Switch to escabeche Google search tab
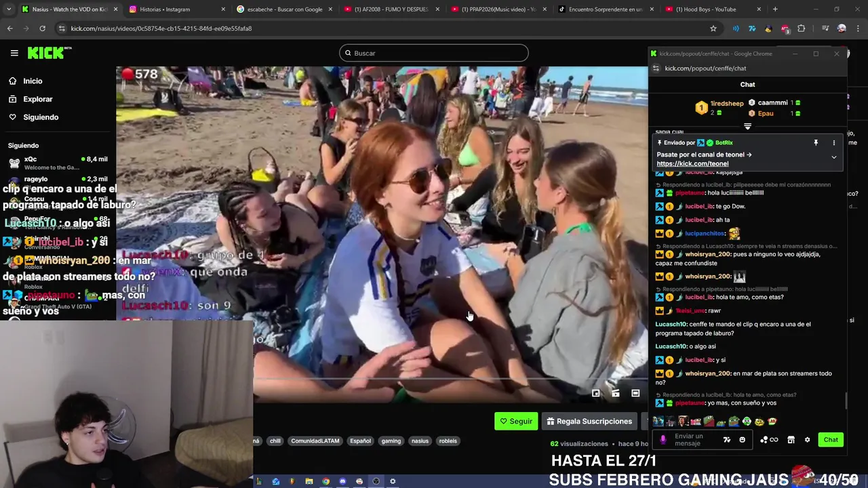868x488 pixels. [283, 9]
